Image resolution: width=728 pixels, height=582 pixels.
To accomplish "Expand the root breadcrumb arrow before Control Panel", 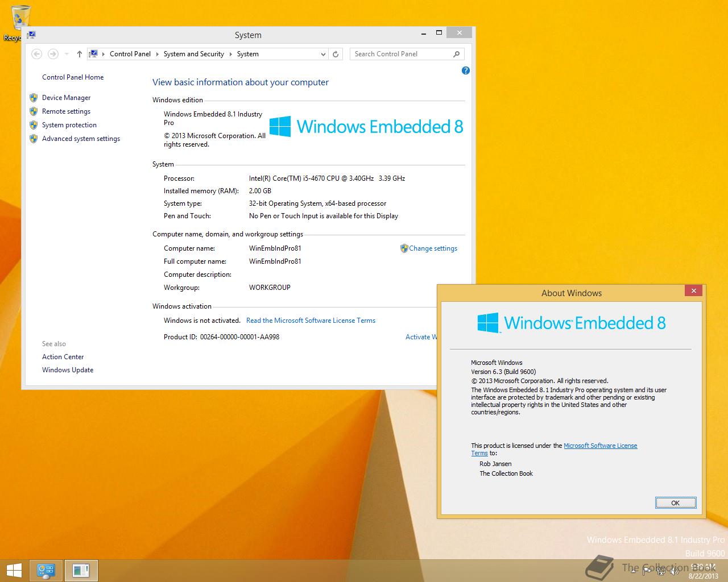I will (104, 54).
